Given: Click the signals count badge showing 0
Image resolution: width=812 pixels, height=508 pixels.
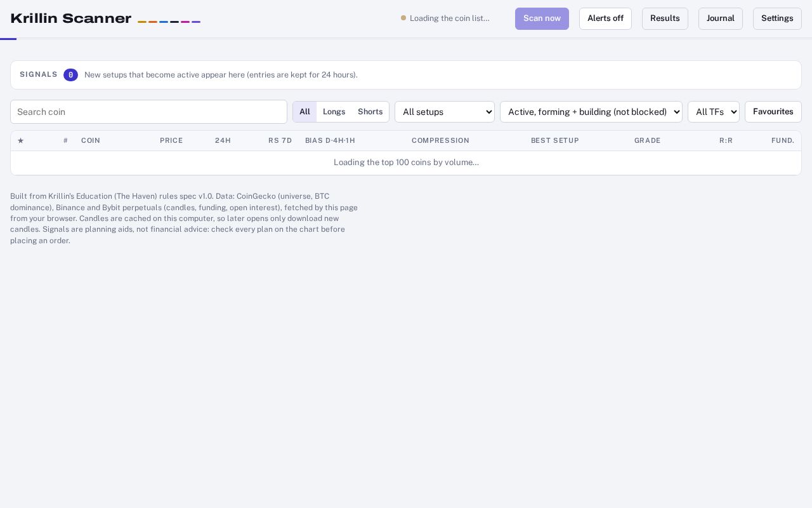Looking at the screenshot, I should tap(70, 75).
